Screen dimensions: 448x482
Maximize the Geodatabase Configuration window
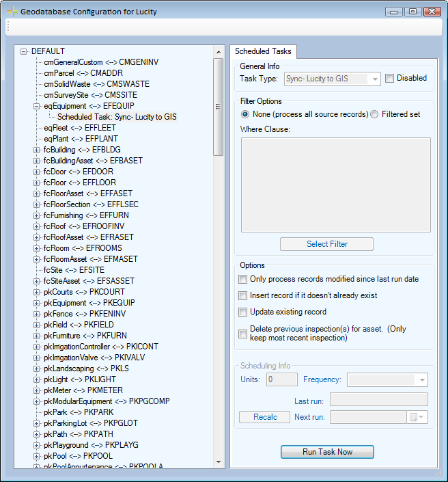coord(412,12)
